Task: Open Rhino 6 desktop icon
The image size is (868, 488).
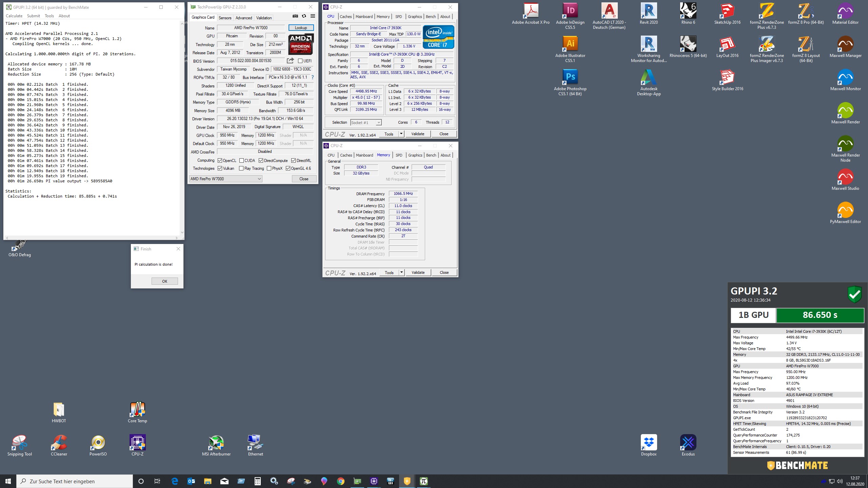Action: point(688,14)
